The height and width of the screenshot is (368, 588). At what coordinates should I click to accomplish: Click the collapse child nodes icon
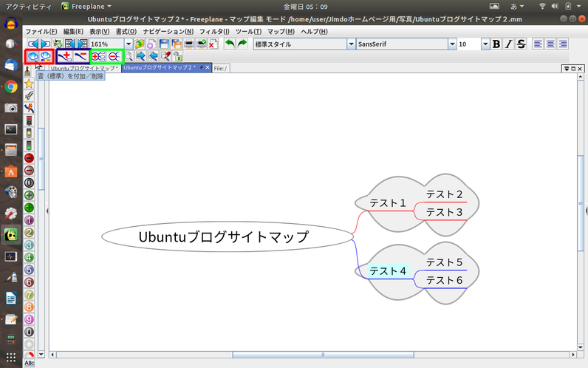click(114, 57)
